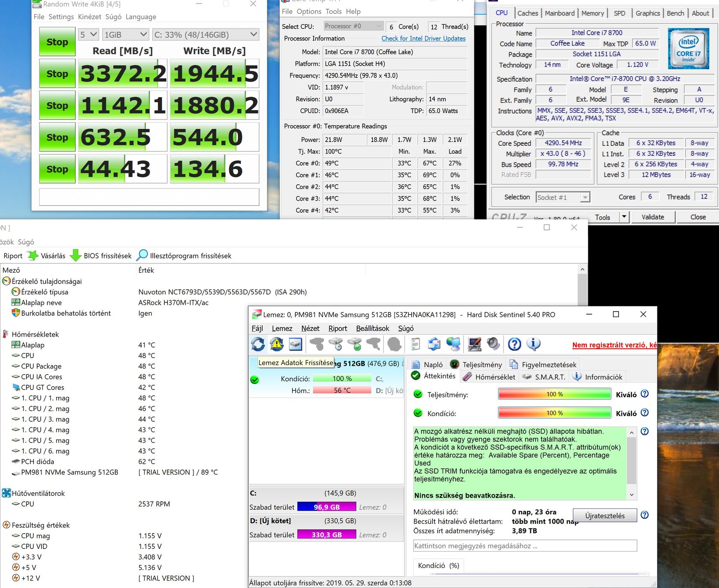Image resolution: width=719 pixels, height=588 pixels.
Task: Open the Kinézet menu in CrystalDiskMark
Action: [x=90, y=17]
